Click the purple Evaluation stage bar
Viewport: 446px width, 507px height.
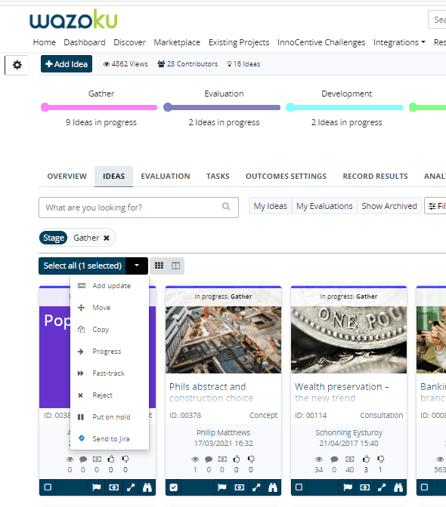tap(222, 107)
